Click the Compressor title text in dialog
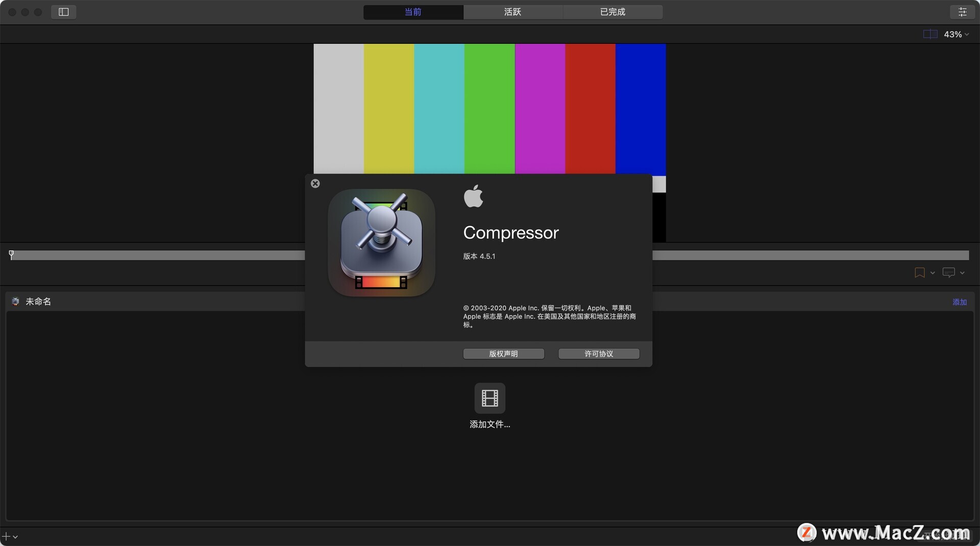This screenshot has width=980, height=546. 511,232
